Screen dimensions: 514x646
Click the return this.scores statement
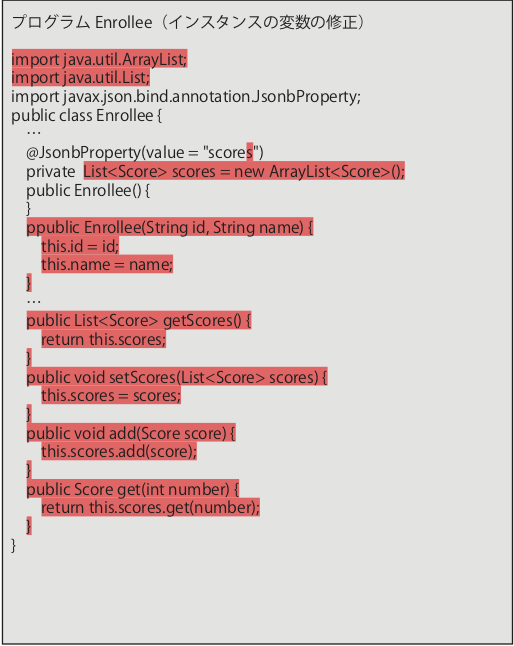pyautogui.click(x=103, y=339)
